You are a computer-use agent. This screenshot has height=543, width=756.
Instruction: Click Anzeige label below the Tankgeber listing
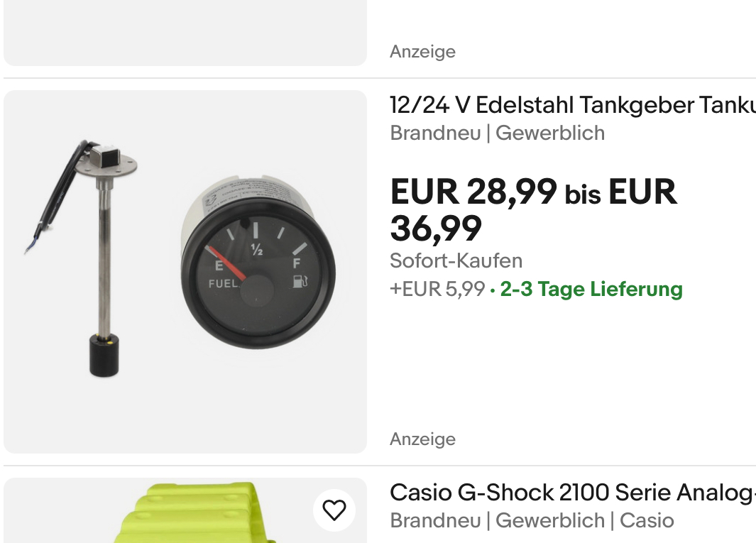422,439
